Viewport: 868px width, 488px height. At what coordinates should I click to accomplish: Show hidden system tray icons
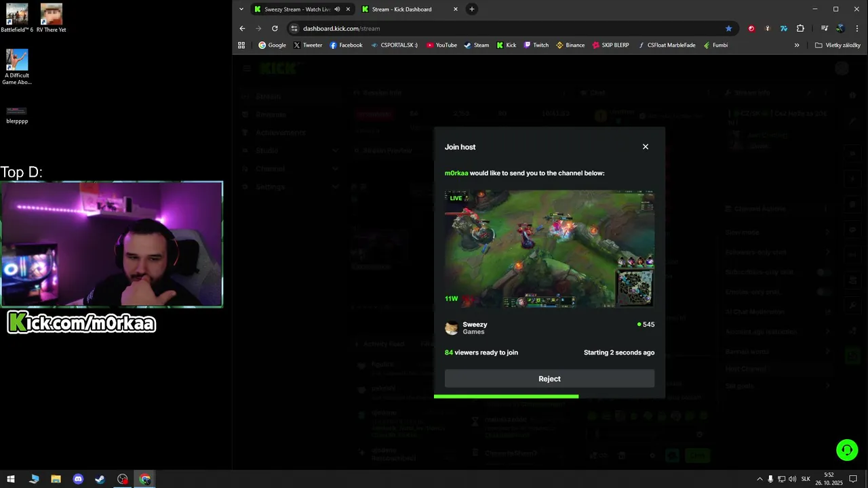pos(759,479)
